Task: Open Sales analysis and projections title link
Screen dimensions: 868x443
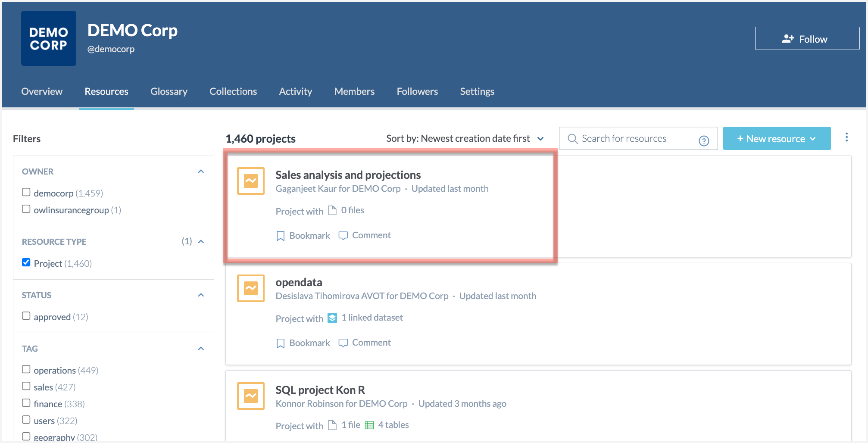Action: tap(348, 175)
